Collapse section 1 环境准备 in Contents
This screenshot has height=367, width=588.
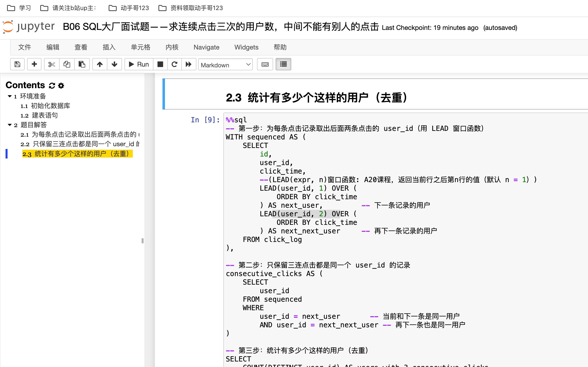point(9,96)
